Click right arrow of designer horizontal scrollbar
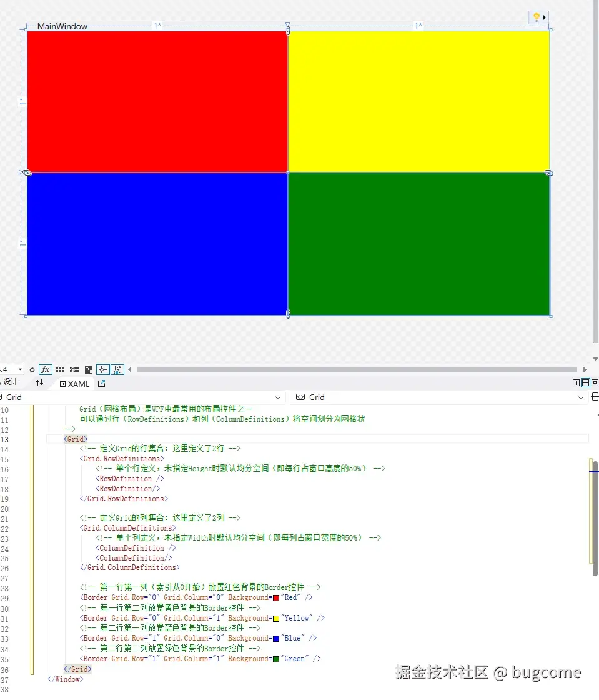 tap(585, 369)
